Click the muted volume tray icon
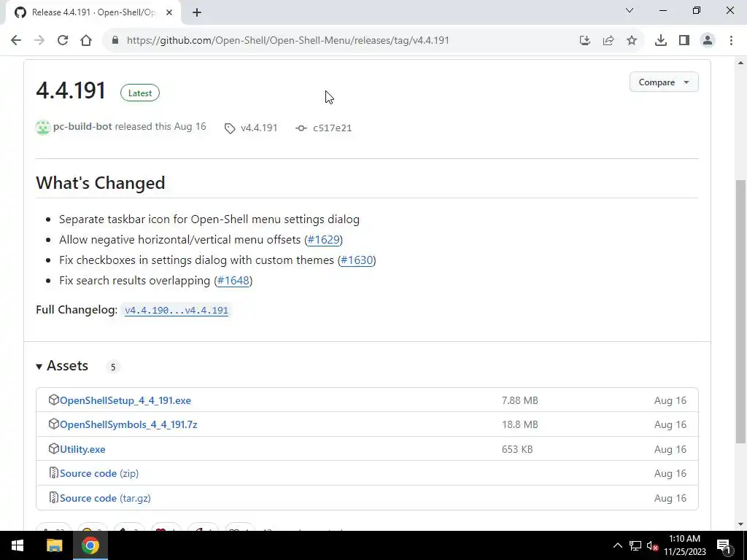 click(x=653, y=545)
